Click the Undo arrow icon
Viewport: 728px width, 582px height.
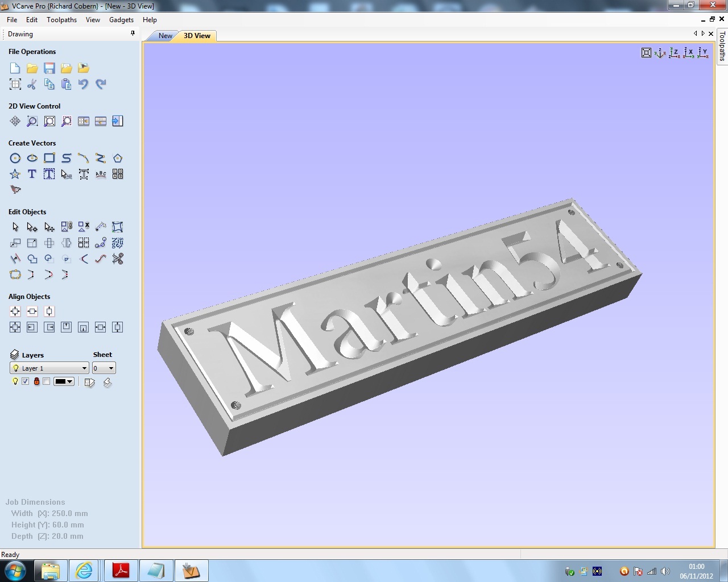click(84, 85)
